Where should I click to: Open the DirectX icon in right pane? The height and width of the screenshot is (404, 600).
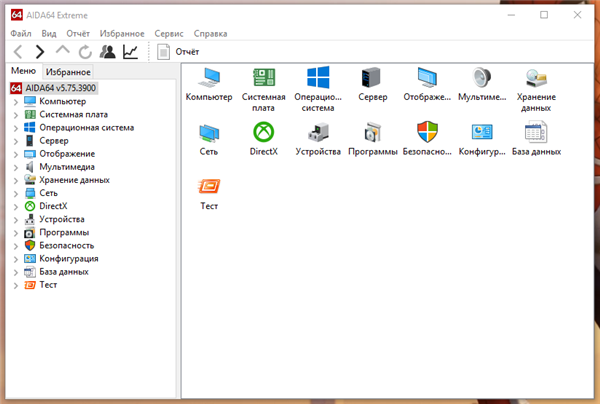click(x=264, y=132)
